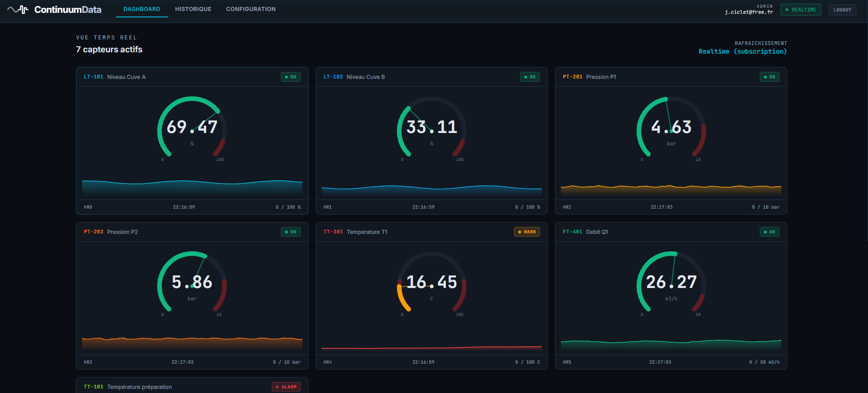Click the '0 / 100 C' range text
The height and width of the screenshot is (393, 868).
527,362
